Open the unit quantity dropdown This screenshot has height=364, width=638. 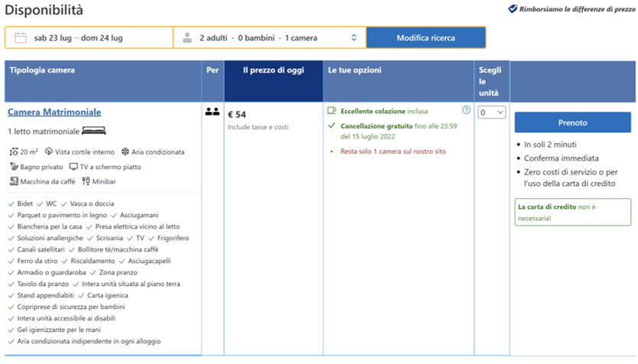492,112
